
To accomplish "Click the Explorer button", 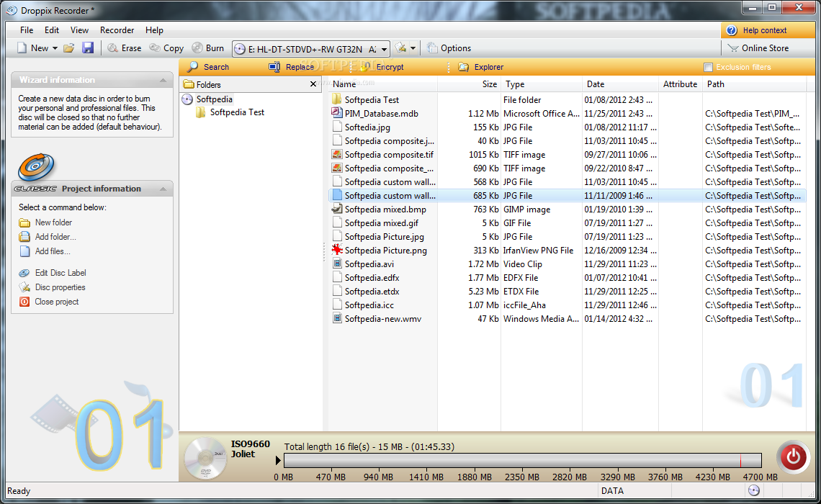I will 480,67.
